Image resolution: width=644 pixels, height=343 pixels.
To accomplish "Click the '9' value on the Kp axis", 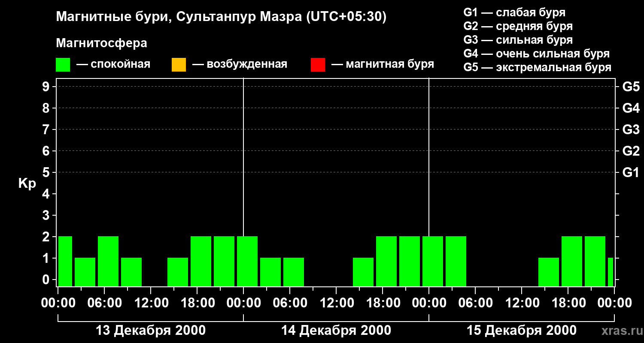I will pyautogui.click(x=47, y=87).
